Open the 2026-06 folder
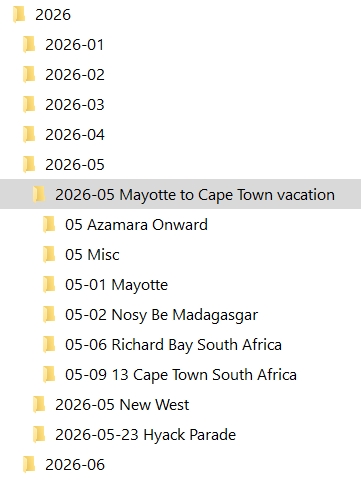Screen dimensions: 361x483 point(75,465)
